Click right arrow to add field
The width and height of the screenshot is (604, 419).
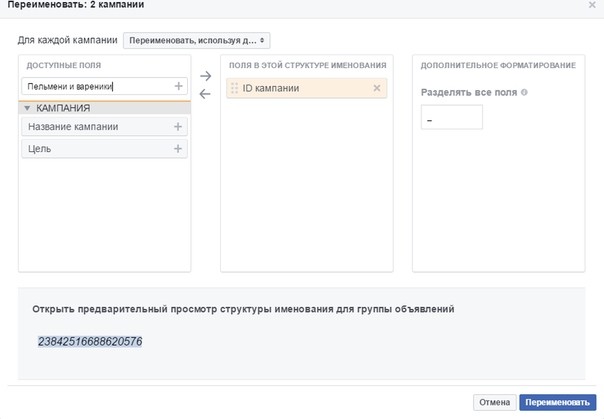coord(206,76)
